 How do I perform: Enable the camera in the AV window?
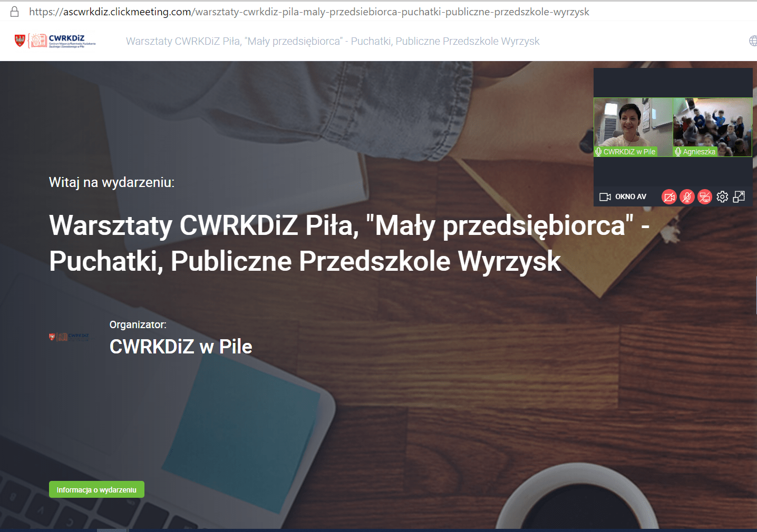coord(668,197)
